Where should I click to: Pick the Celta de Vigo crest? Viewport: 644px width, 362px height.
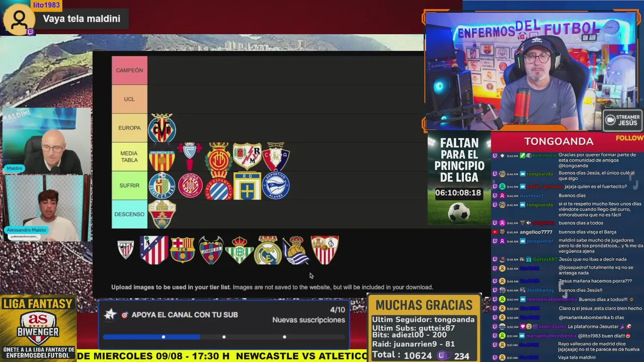click(x=190, y=157)
